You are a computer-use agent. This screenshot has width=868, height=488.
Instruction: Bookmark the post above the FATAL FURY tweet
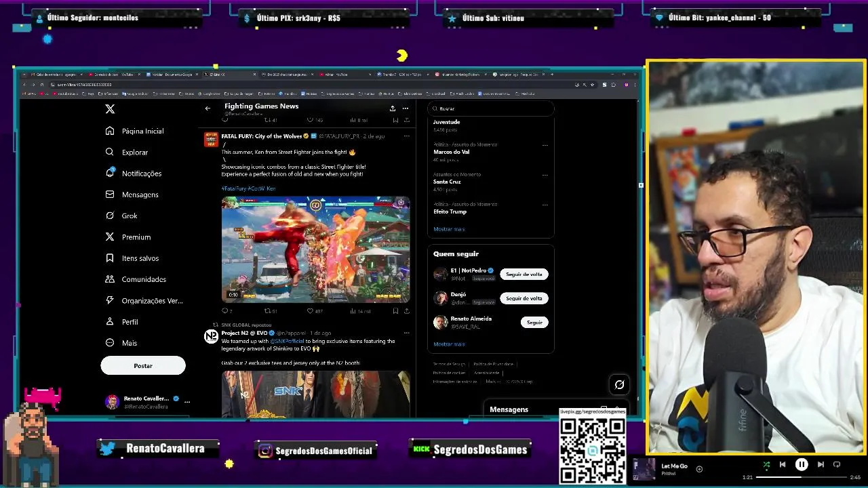click(x=395, y=120)
